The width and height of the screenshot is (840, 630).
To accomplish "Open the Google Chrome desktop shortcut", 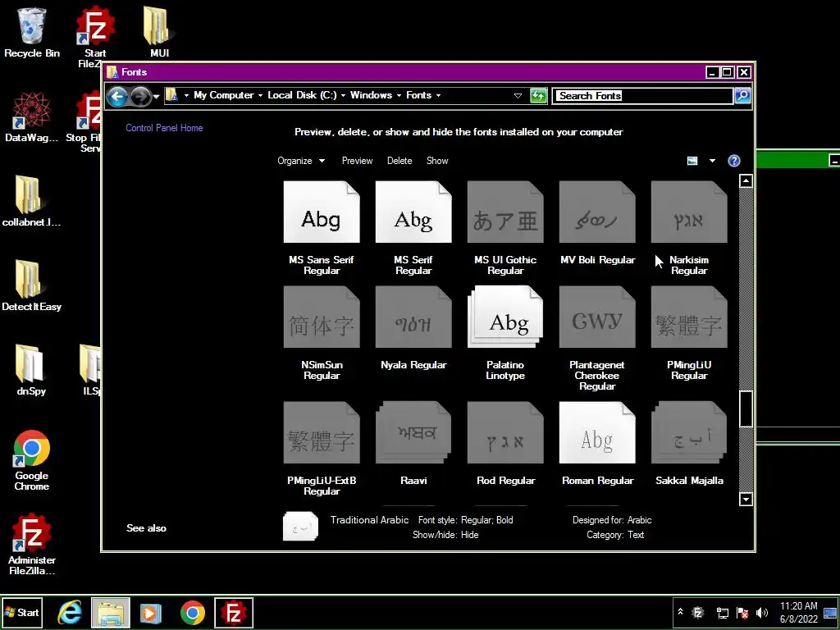I will [32, 461].
